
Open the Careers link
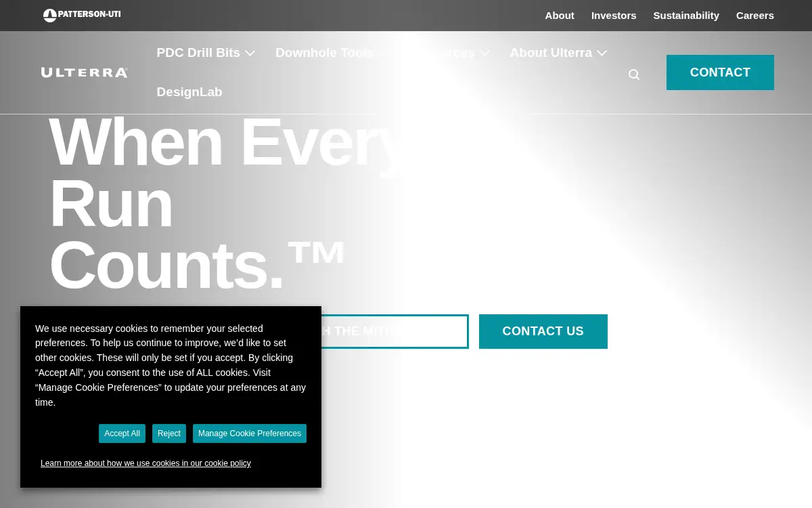click(x=755, y=16)
